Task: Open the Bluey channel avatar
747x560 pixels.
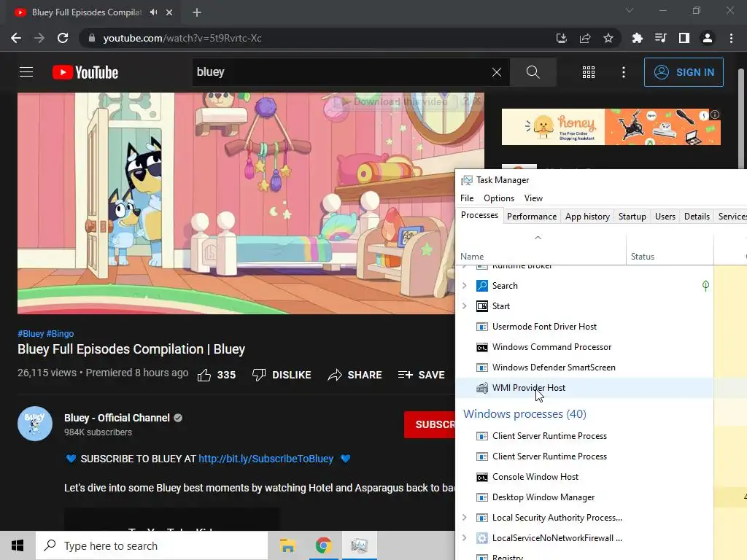Action: coord(35,424)
